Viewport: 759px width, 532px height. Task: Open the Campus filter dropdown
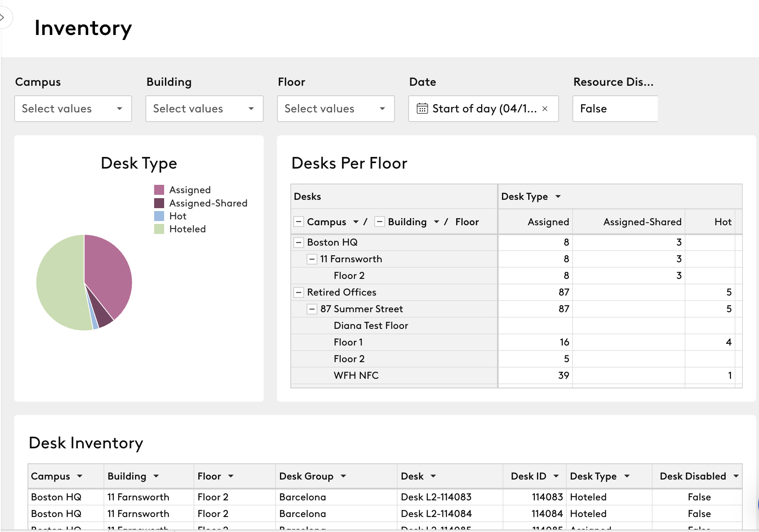tap(73, 109)
